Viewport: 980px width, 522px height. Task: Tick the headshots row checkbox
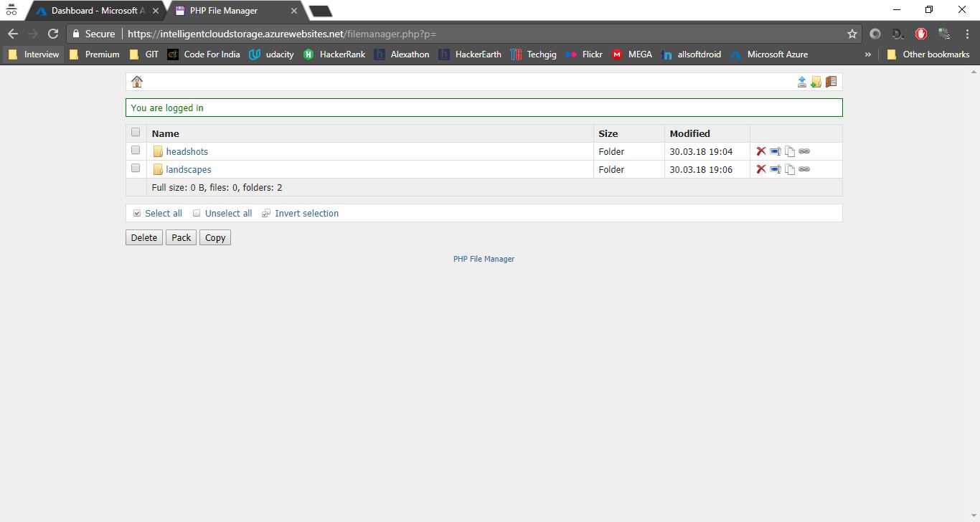[136, 150]
